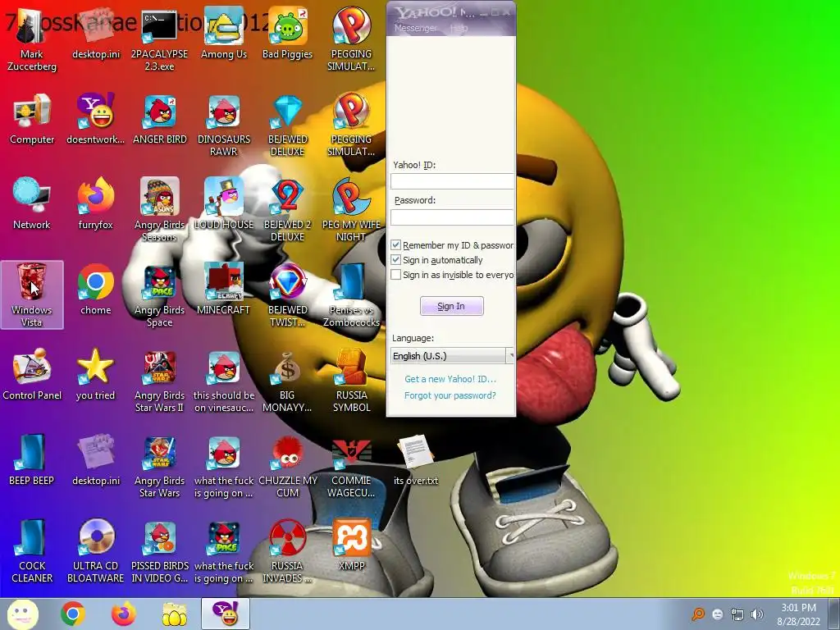Screen dimensions: 840x630
Task: Click the Yahoo! ID input field
Action: click(452, 181)
